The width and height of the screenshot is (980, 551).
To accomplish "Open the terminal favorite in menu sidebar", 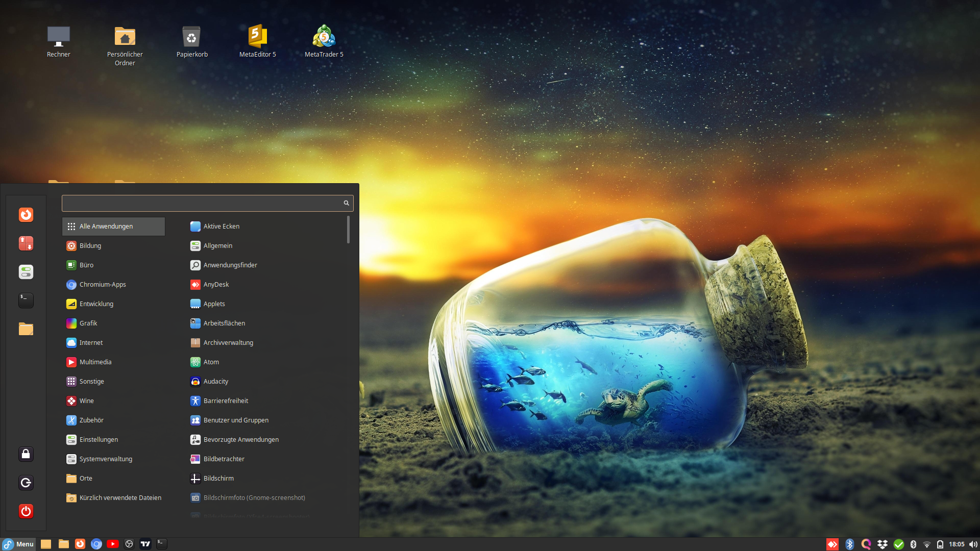I will pos(26,300).
